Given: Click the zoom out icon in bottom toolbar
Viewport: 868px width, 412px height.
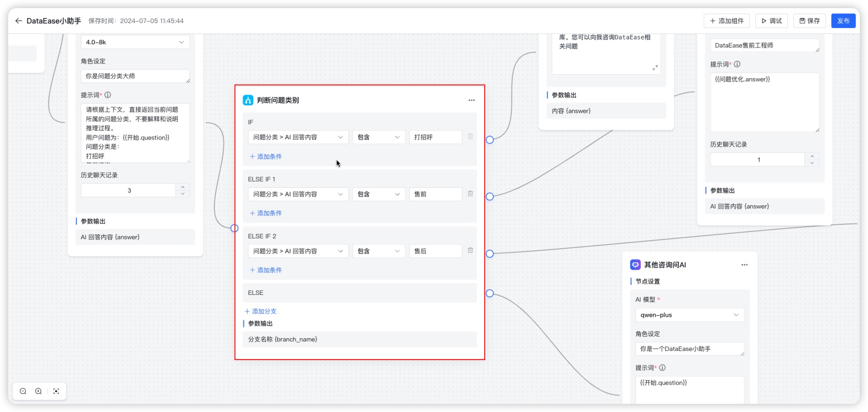Looking at the screenshot, I should pyautogui.click(x=22, y=391).
